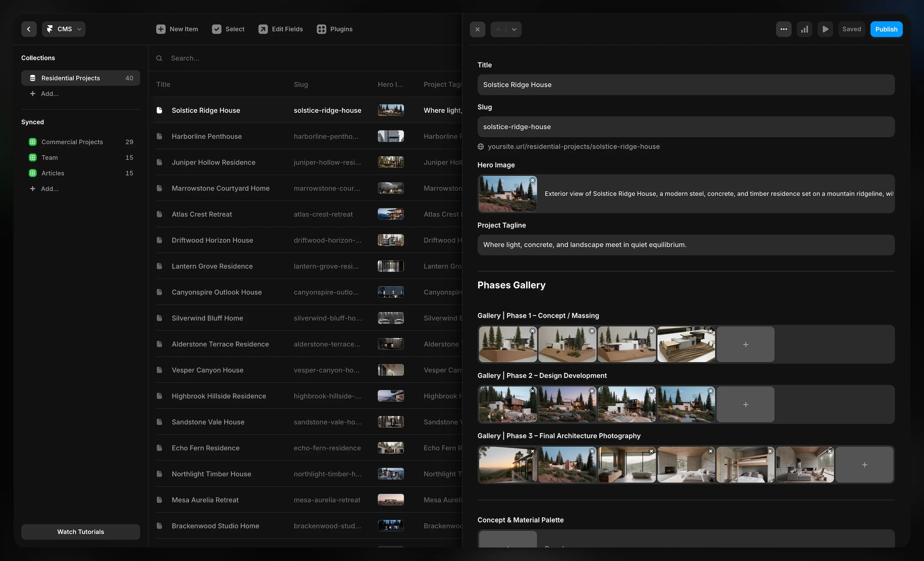Open the more options (•••) menu
The height and width of the screenshot is (561, 924).
coord(784,29)
